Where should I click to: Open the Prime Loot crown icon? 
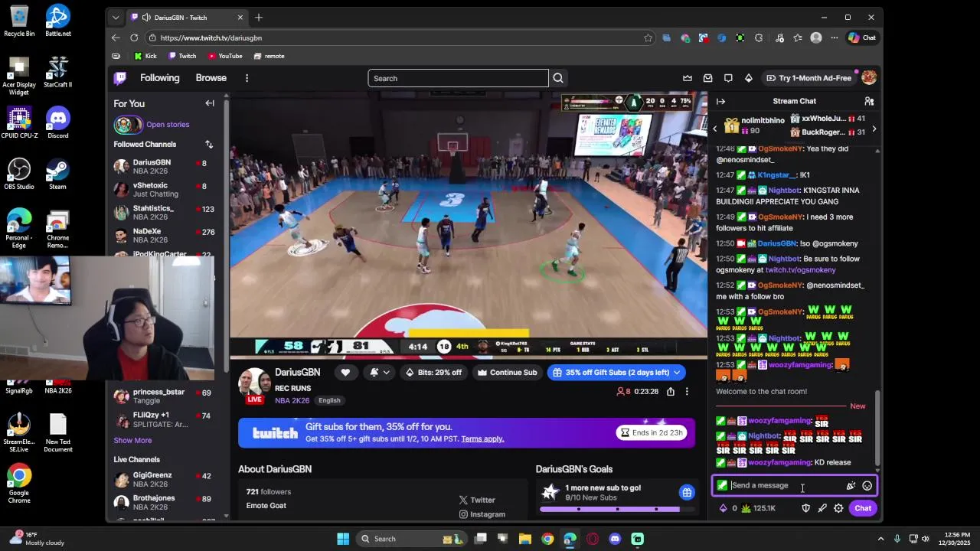pyautogui.click(x=688, y=78)
